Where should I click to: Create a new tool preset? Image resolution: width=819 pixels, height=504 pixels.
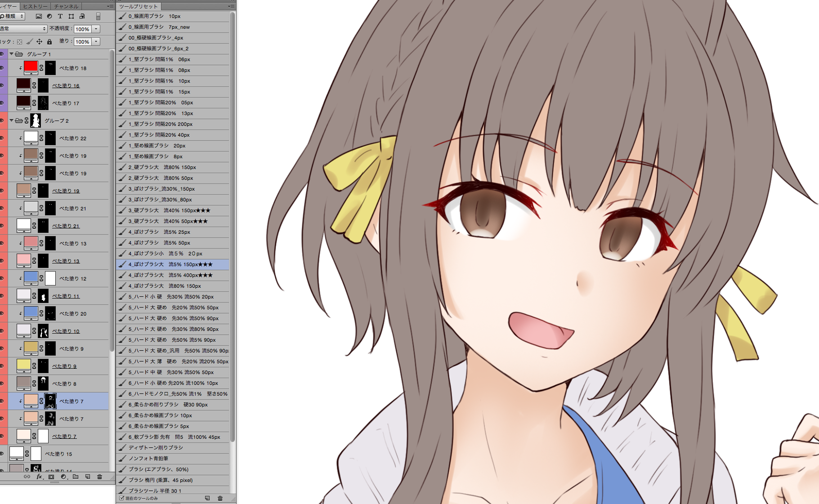pyautogui.click(x=207, y=498)
